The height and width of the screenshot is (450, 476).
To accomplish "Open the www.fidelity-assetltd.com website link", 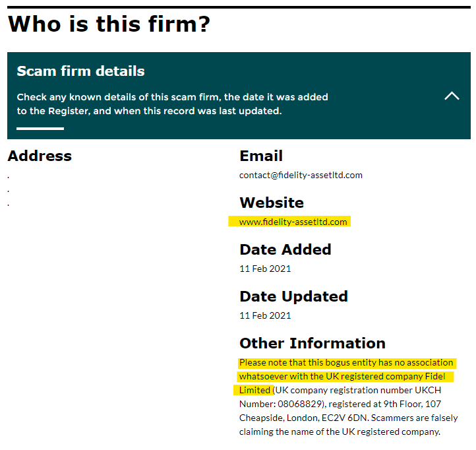I will [x=293, y=222].
